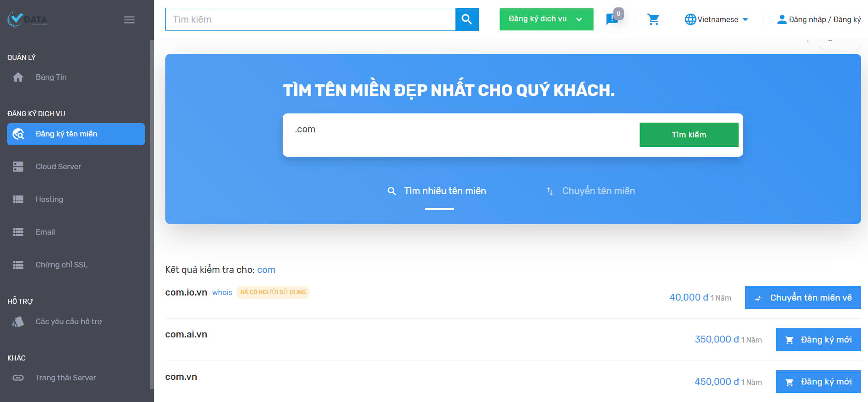Click the user account icon
Image resolution: width=868 pixels, height=402 pixels.
click(781, 19)
